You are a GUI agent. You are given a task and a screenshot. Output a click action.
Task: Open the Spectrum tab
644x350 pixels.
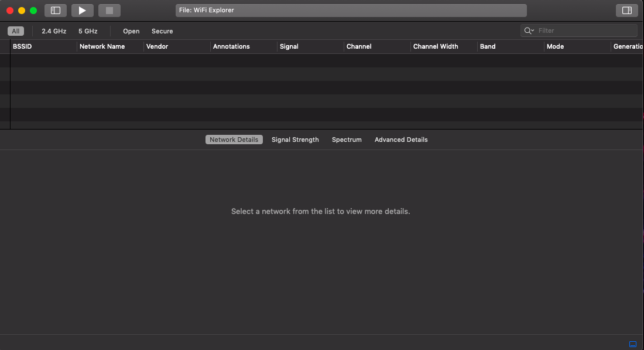pyautogui.click(x=347, y=140)
